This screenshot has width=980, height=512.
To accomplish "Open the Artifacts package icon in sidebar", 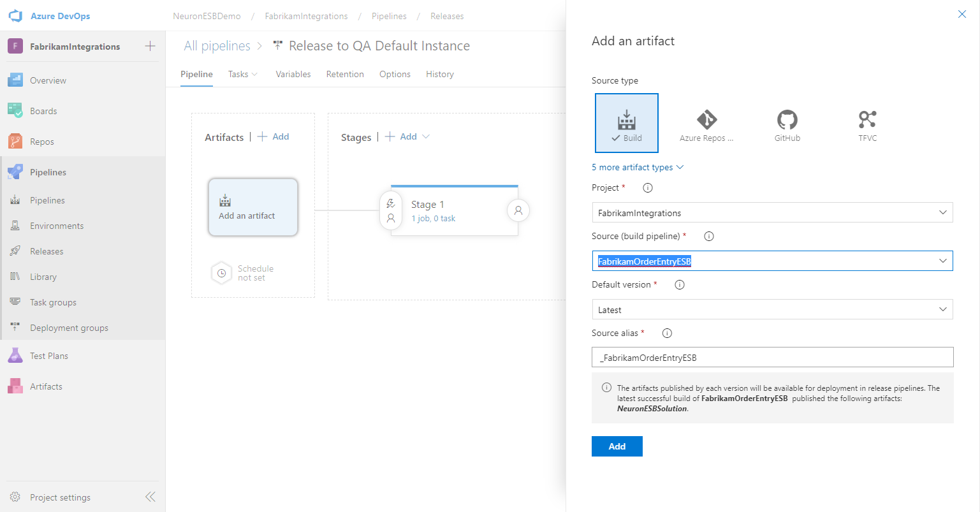I will [x=15, y=386].
